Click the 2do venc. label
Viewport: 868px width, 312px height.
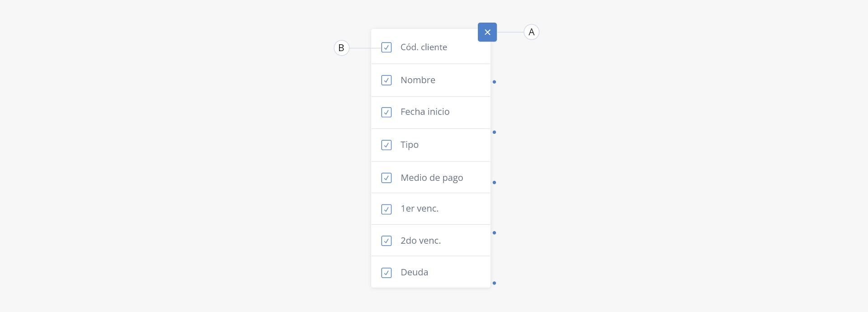(420, 241)
